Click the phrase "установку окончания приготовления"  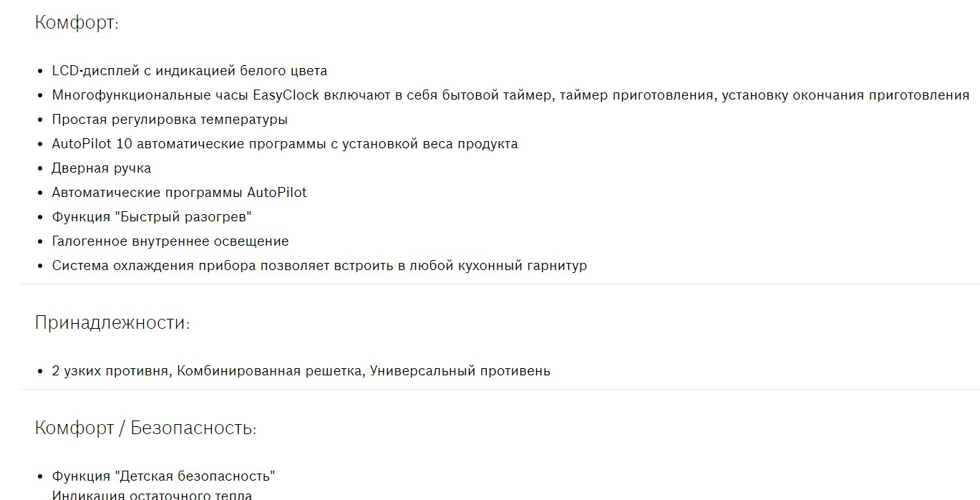(845, 95)
